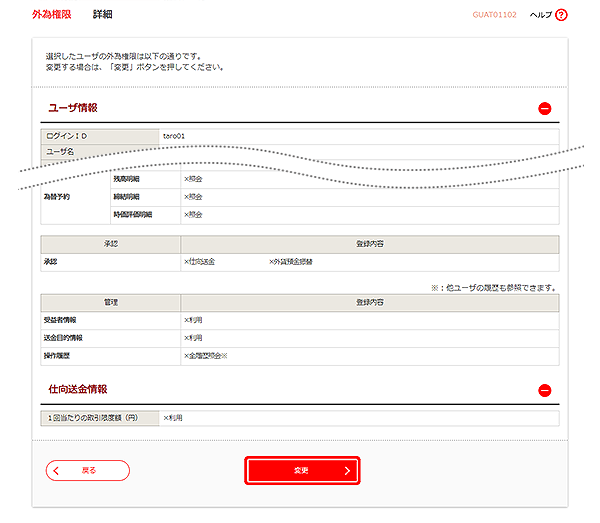Click the 残高明細 row label

tap(126, 179)
